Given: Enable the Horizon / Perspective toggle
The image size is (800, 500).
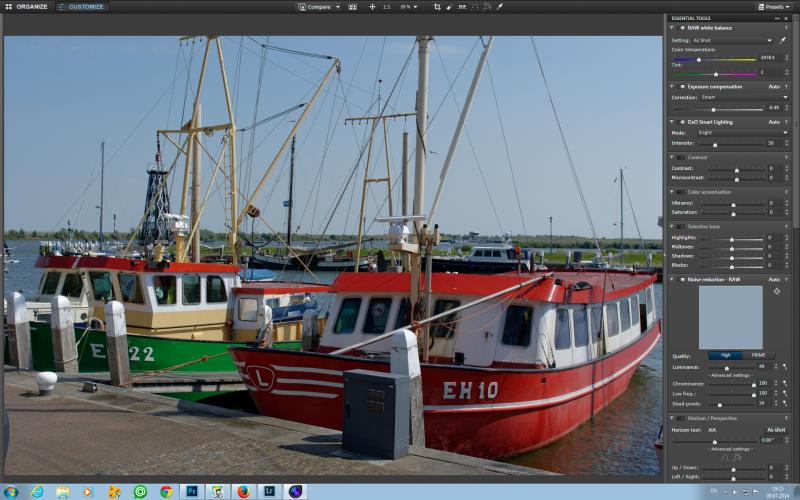Looking at the screenshot, I should coord(681,418).
